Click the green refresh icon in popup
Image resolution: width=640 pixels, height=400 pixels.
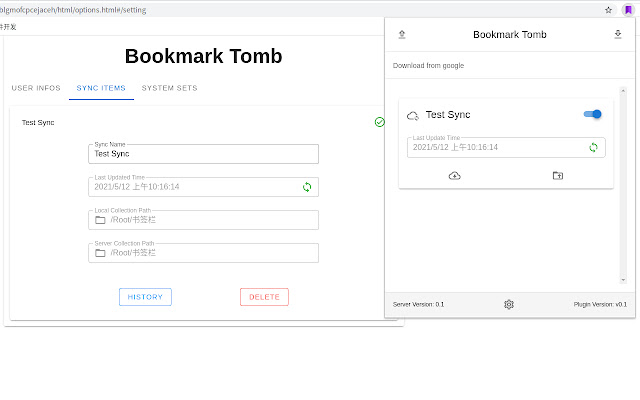pos(593,147)
